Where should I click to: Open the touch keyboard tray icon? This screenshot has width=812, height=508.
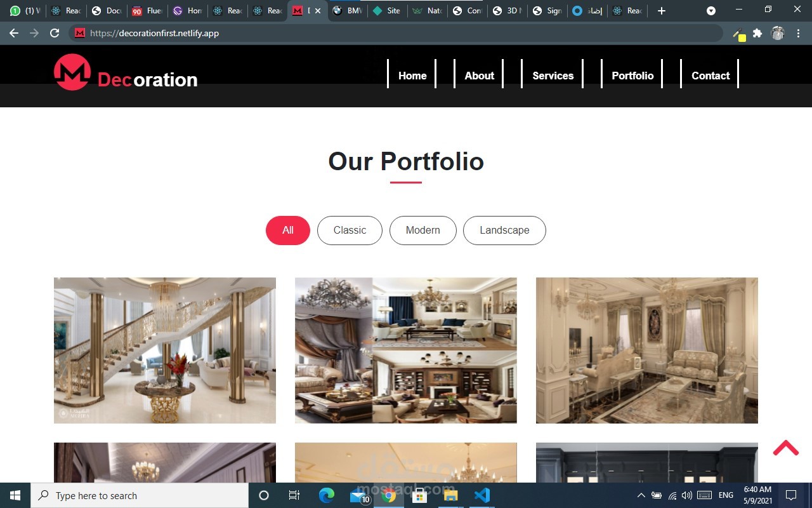point(704,495)
